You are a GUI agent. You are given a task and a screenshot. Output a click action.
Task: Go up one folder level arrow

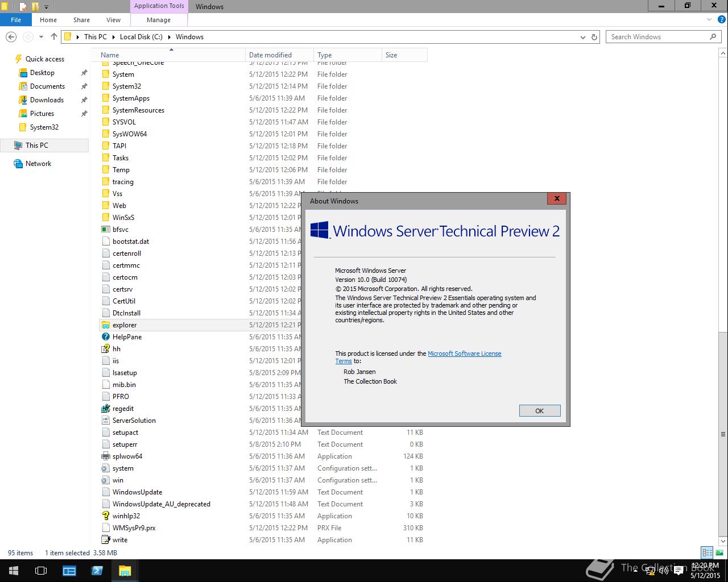[x=54, y=37]
